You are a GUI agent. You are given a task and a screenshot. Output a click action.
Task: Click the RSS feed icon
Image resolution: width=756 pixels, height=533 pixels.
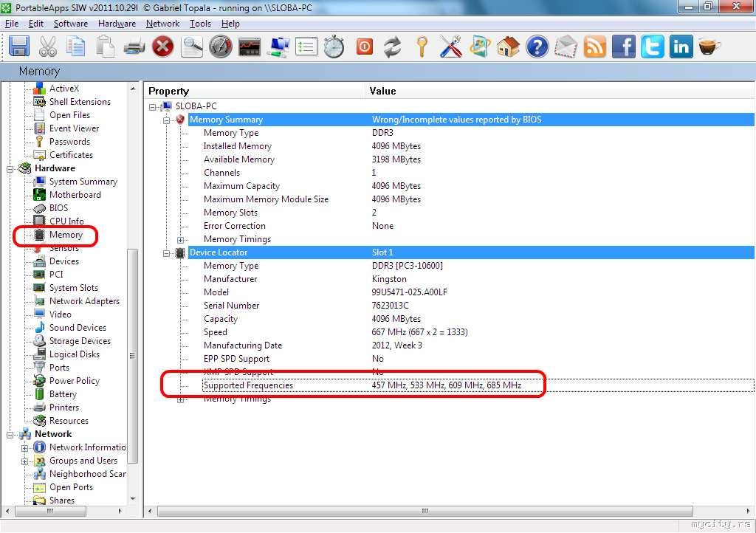click(595, 47)
